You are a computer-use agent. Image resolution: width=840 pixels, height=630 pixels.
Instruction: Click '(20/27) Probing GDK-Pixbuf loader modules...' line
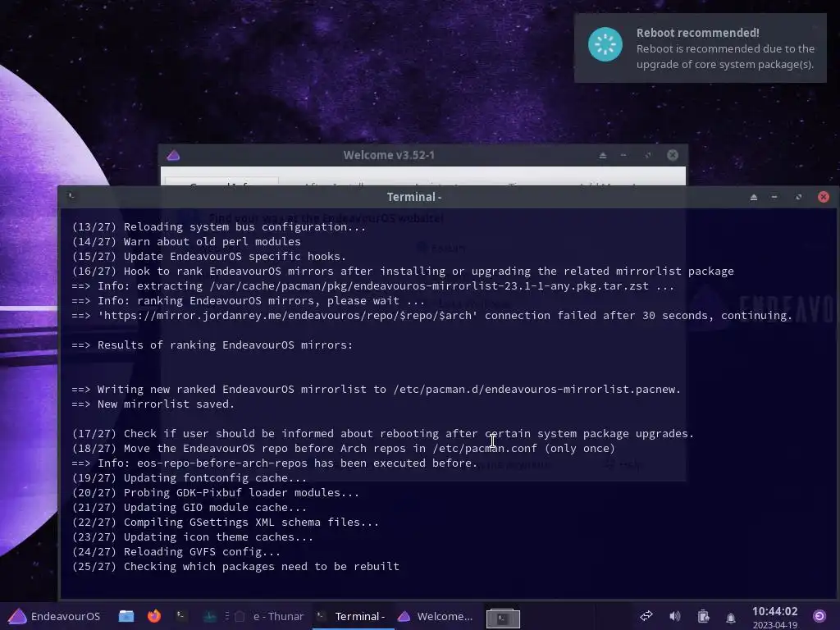pyautogui.click(x=216, y=493)
